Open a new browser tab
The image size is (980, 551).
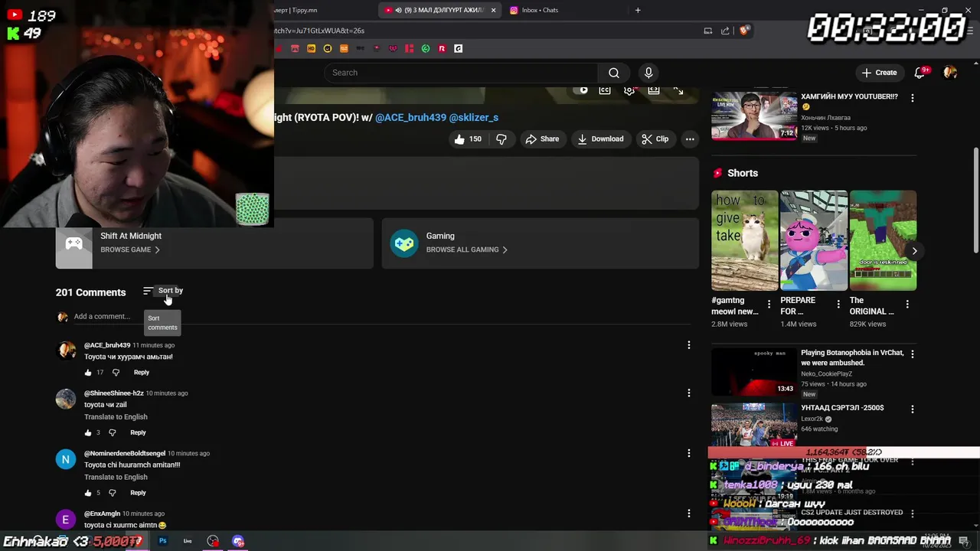pos(638,11)
